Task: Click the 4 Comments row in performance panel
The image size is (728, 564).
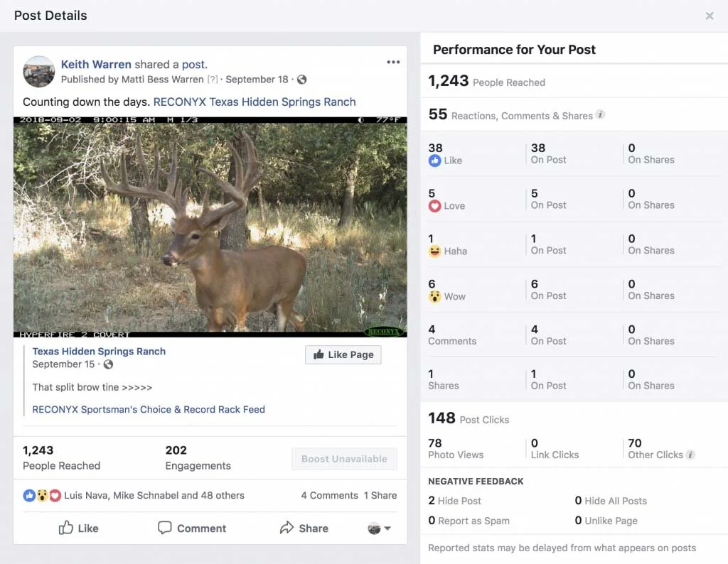Action: tap(574, 335)
